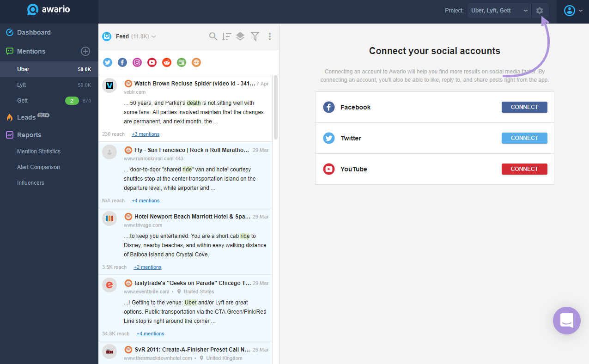Open the Uber, Lyft, Gett project dropdown
589x364 pixels.
(x=499, y=11)
